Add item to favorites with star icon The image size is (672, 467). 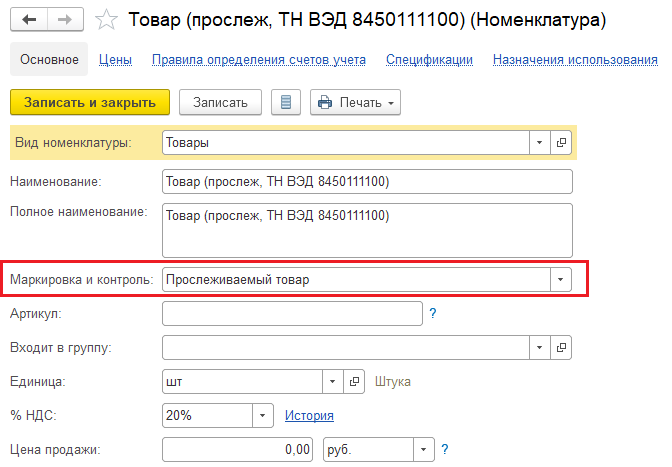[106, 20]
